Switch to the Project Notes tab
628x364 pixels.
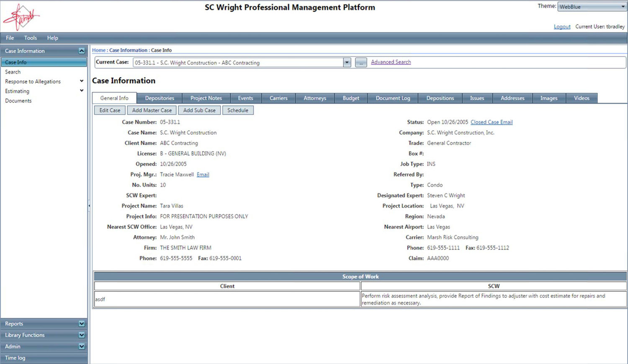click(206, 98)
